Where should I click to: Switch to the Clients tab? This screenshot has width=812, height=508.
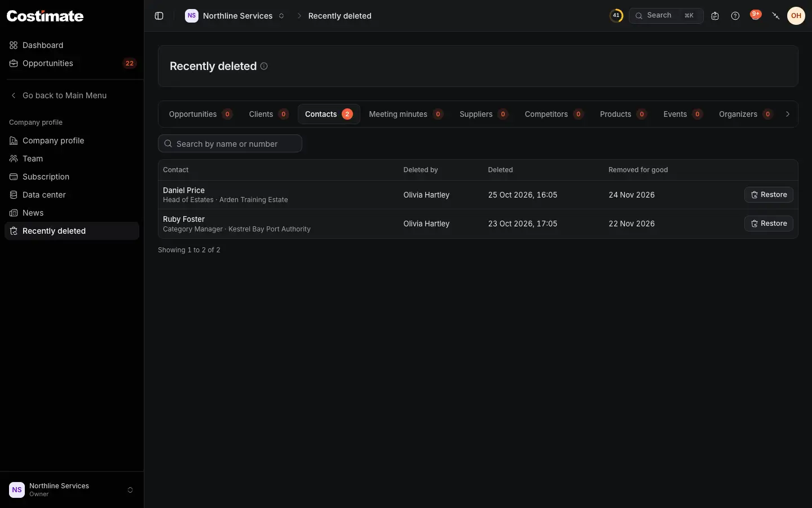268,114
